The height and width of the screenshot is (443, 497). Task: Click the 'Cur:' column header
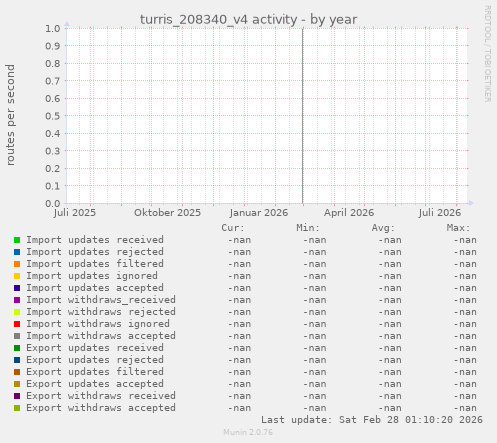[233, 228]
